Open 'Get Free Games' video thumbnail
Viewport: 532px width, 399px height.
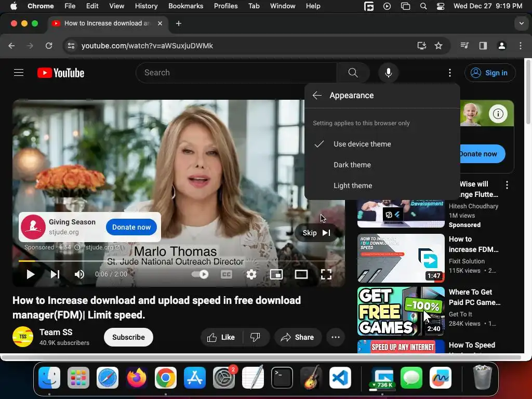point(401,311)
